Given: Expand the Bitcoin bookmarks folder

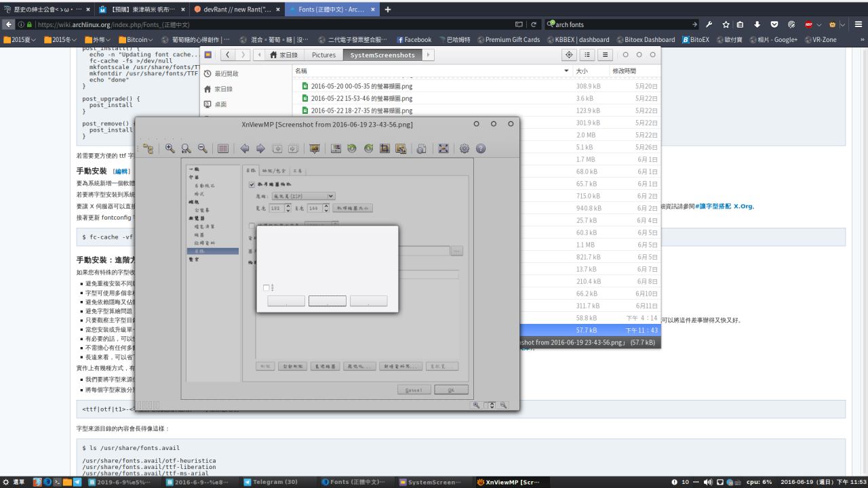Looking at the screenshot, I should click(x=134, y=39).
